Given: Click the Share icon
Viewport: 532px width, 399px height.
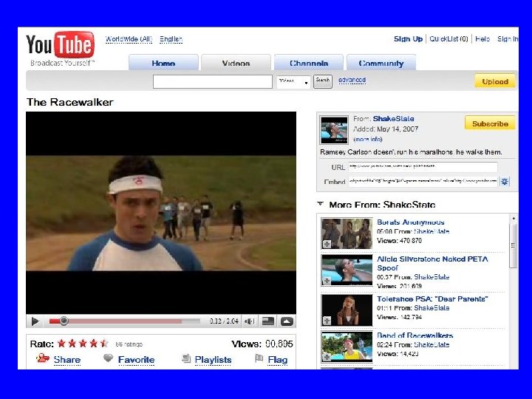Looking at the screenshot, I should (43, 358).
